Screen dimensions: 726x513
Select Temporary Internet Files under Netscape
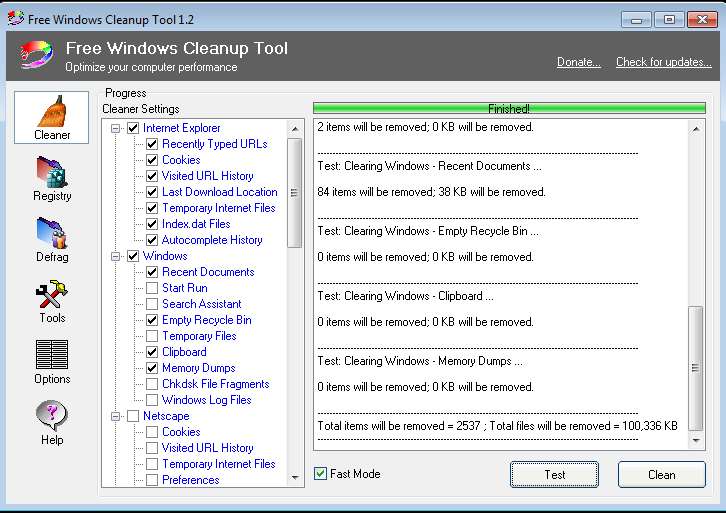coord(219,464)
